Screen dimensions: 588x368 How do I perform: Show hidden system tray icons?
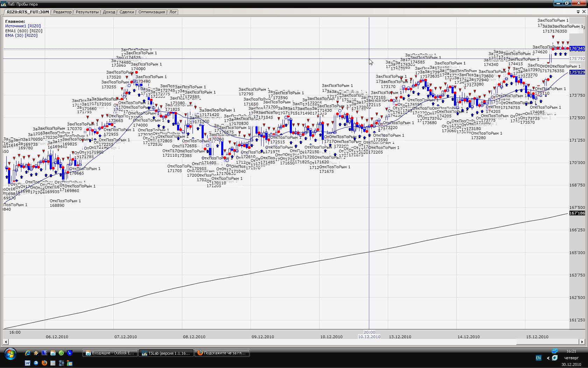548,358
